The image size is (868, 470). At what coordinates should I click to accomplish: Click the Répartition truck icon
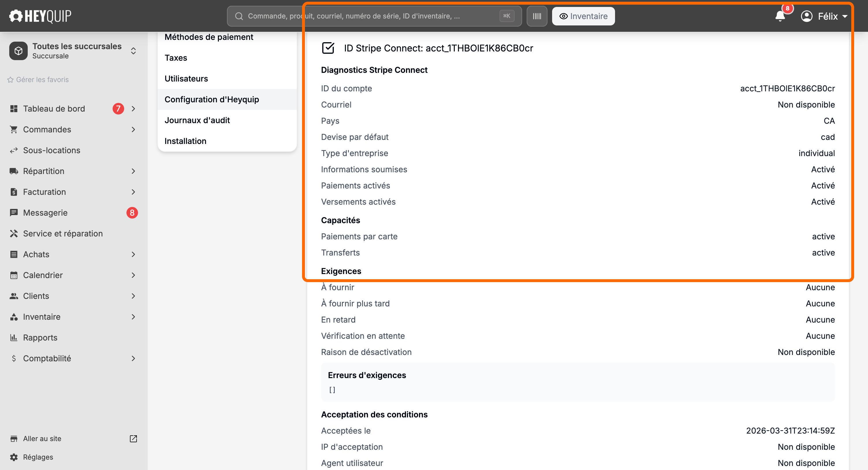[14, 171]
